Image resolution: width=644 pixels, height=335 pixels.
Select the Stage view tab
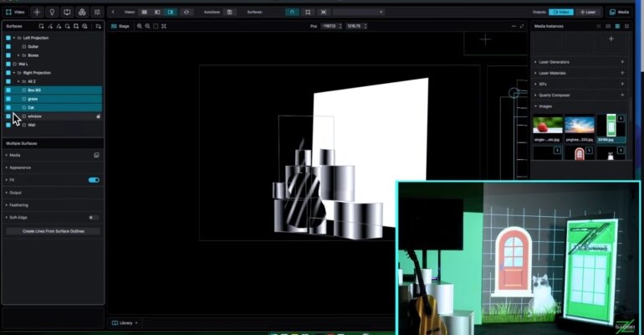[120, 26]
